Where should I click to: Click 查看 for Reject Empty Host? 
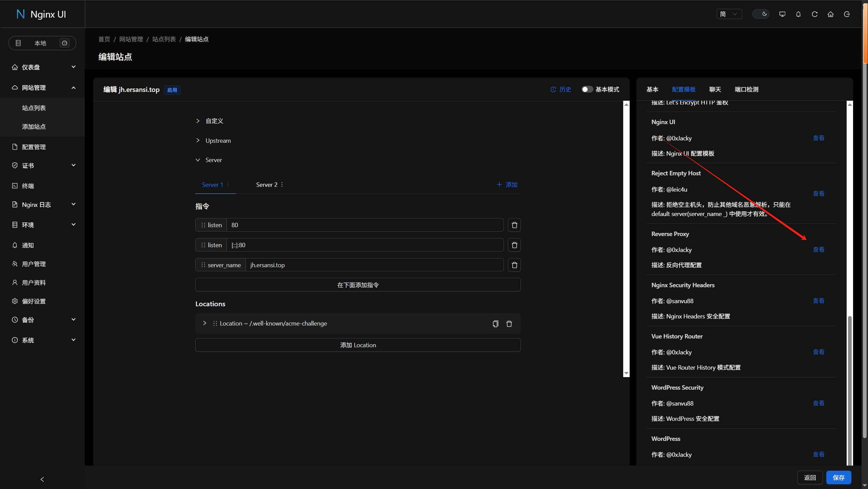tap(818, 193)
